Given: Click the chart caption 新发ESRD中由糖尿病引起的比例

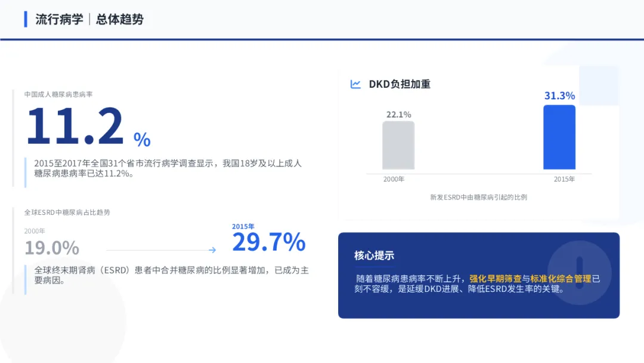Looking at the screenshot, I should 479,197.
